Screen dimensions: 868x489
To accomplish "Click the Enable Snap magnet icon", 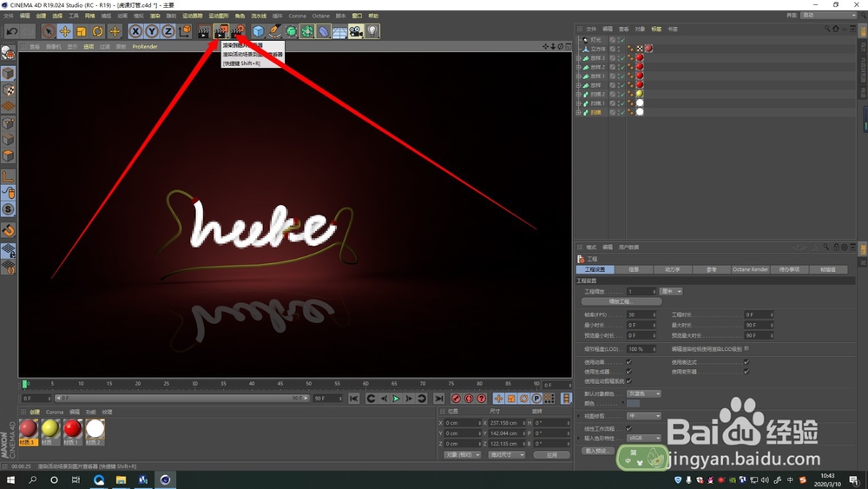I will pyautogui.click(x=9, y=230).
